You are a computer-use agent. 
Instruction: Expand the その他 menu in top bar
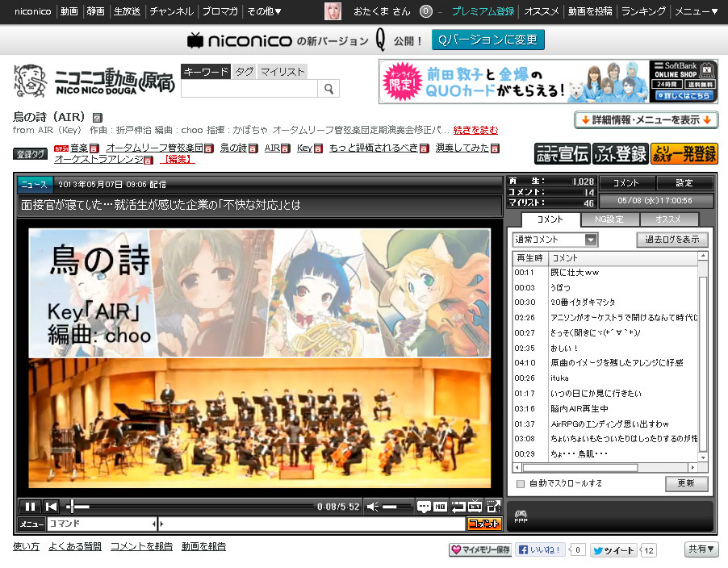tap(264, 11)
